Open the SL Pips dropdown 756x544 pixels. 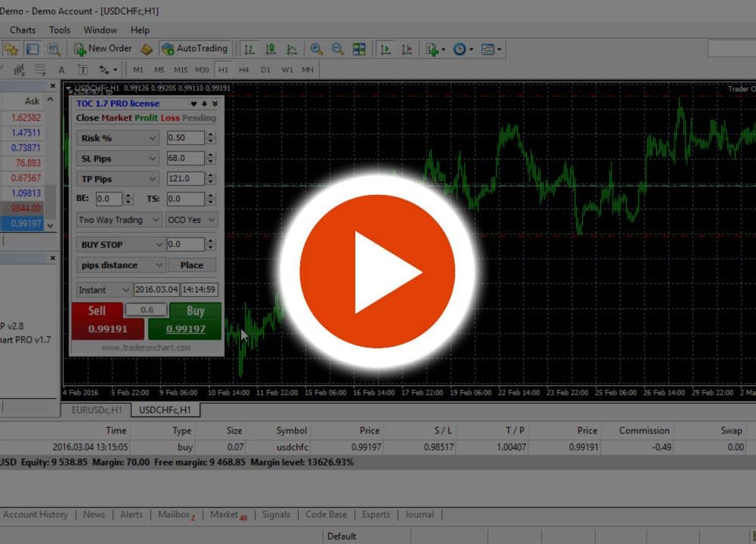coord(118,159)
